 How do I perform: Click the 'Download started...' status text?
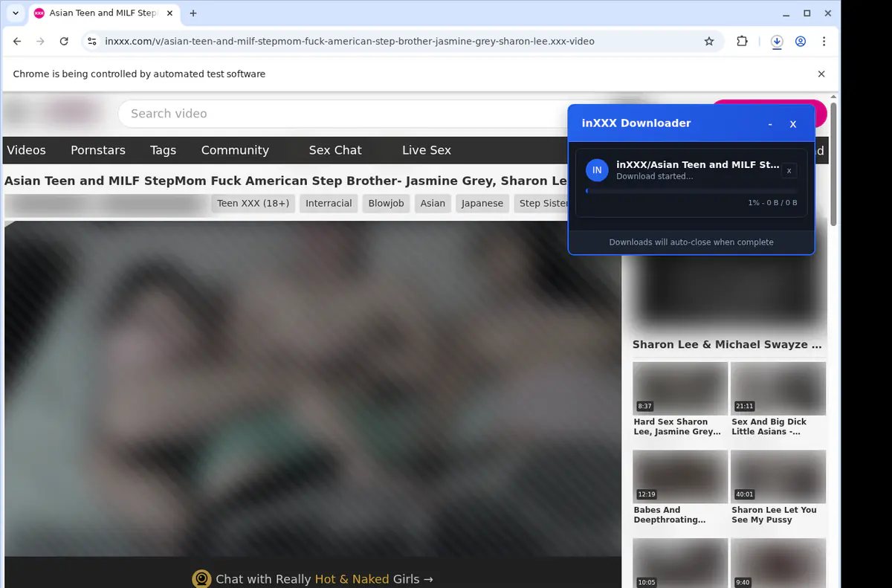tap(655, 176)
